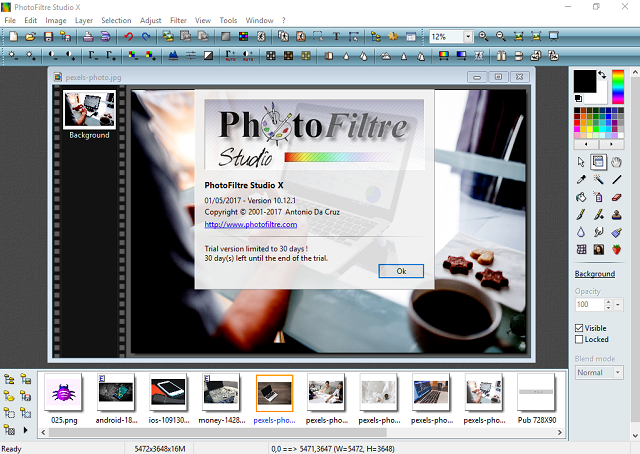Save the image with floppy disk icon
Screen dimensions: 640x454
tap(48, 37)
